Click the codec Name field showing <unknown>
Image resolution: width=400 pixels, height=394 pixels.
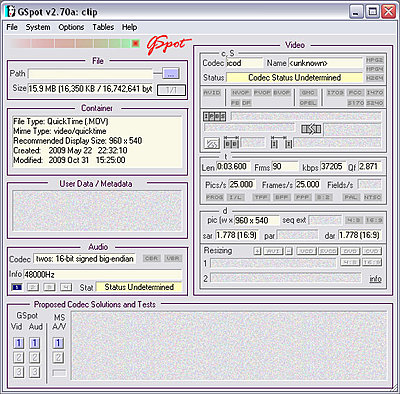tap(325, 63)
